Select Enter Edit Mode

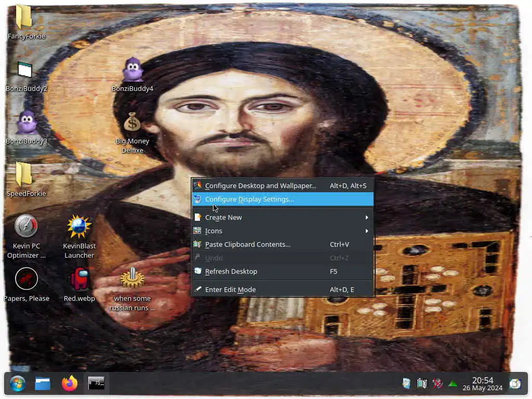click(283, 289)
